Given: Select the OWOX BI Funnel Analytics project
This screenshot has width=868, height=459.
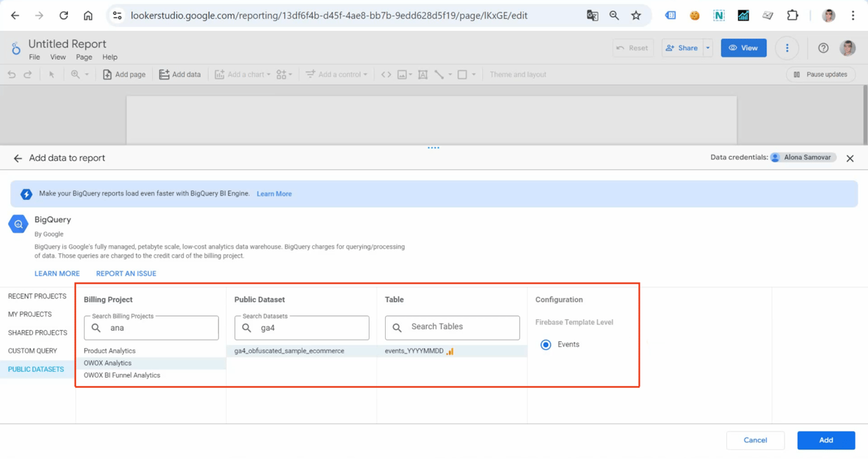Looking at the screenshot, I should pos(151,375).
